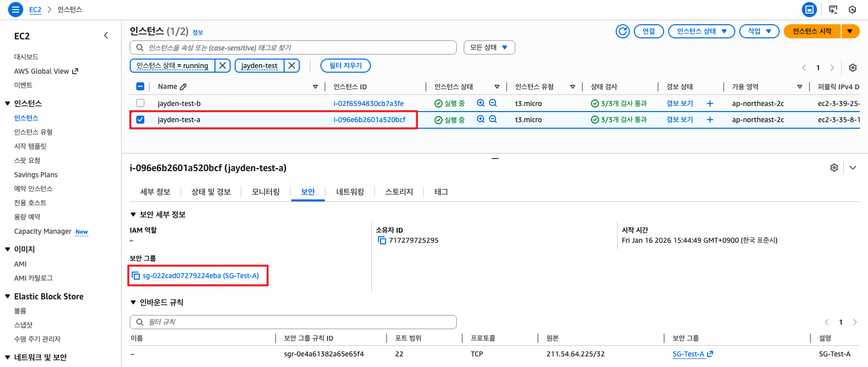Collapse the 이미지 sidebar section
Viewport: 868px width, 367px height.
[x=8, y=249]
